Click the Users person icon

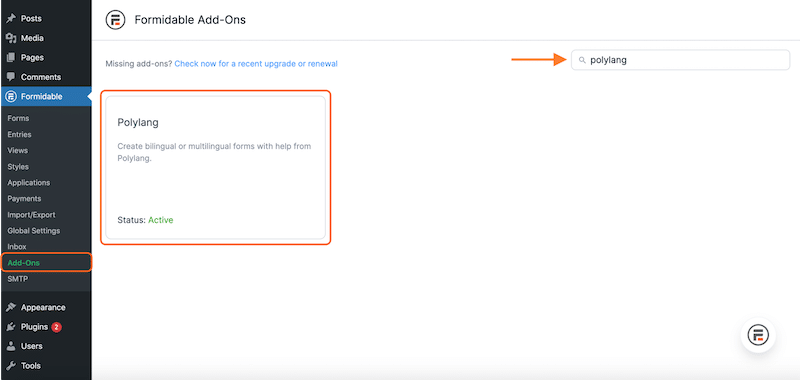tap(11, 346)
